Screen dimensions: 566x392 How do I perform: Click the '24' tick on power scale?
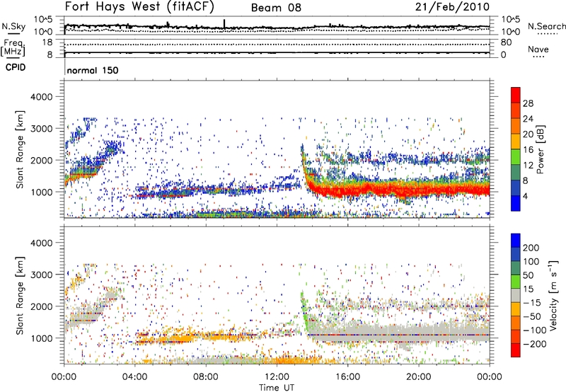(x=528, y=119)
